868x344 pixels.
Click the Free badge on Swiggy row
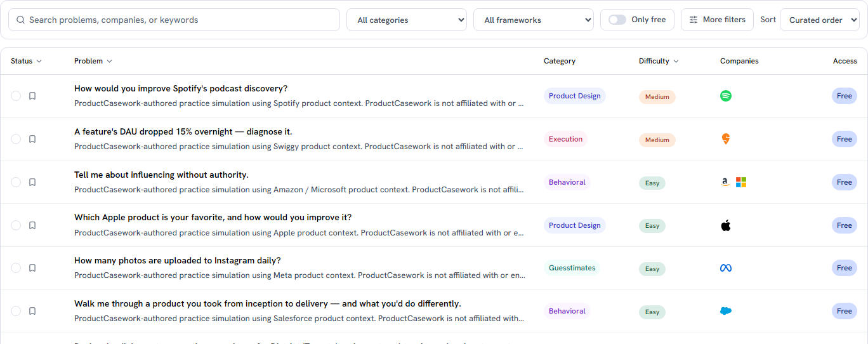[x=845, y=139]
